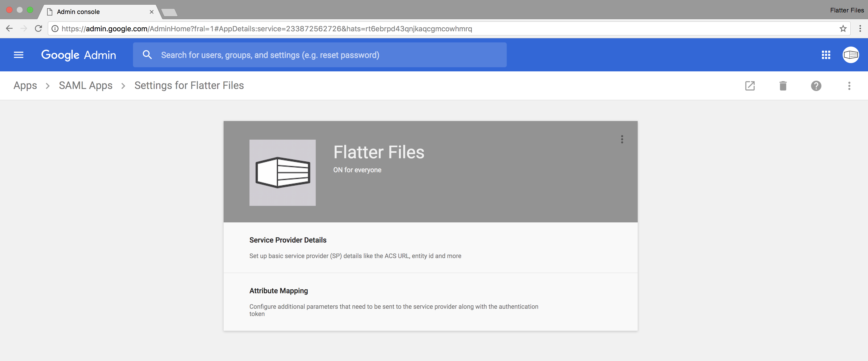The width and height of the screenshot is (868, 361).
Task: Click the help question mark icon
Action: (x=816, y=85)
